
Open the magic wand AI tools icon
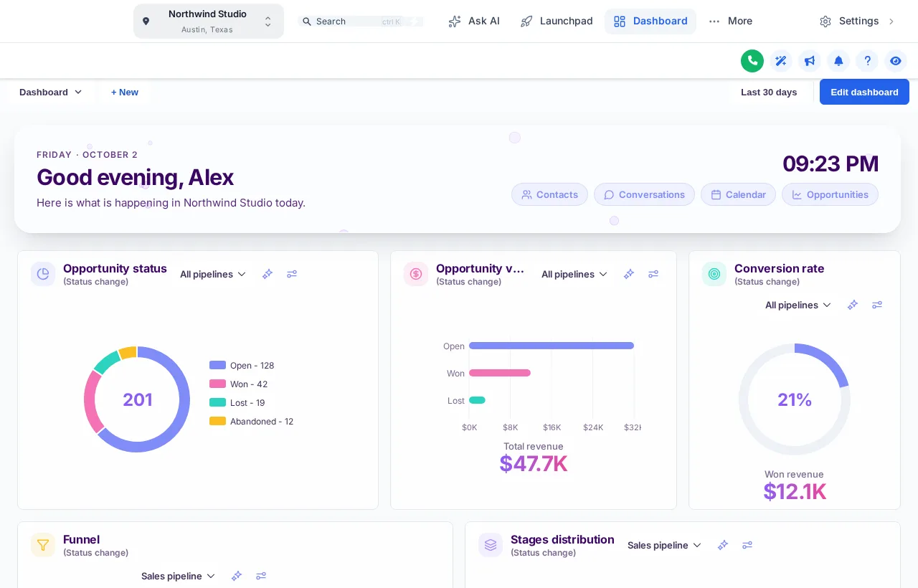[781, 61]
